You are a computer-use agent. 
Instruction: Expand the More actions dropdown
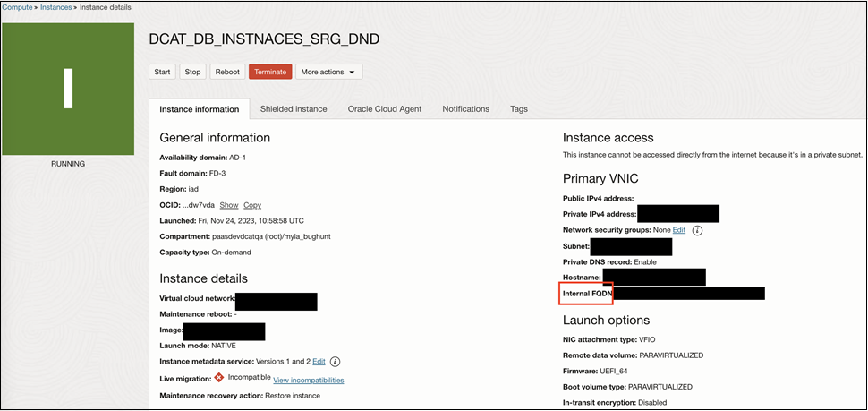point(328,72)
